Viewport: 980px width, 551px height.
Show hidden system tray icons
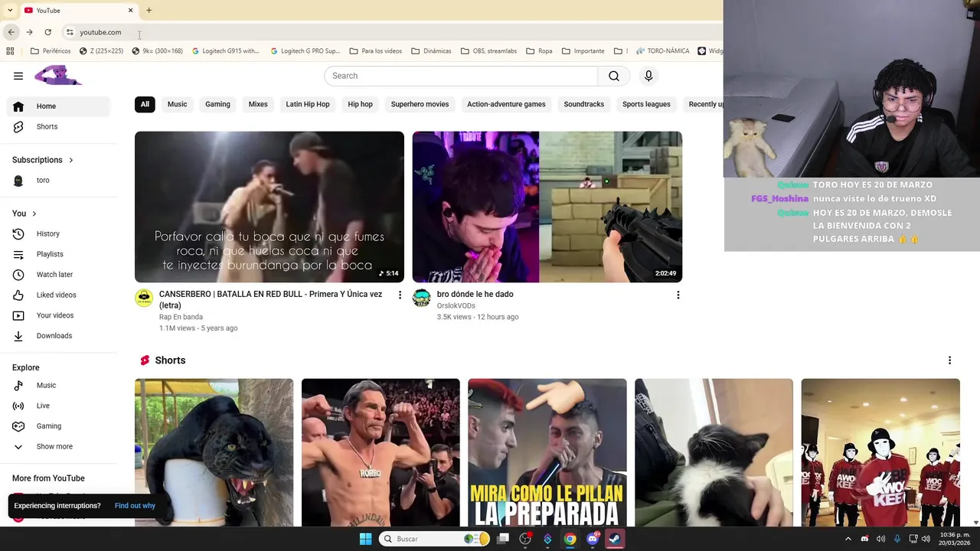848,539
